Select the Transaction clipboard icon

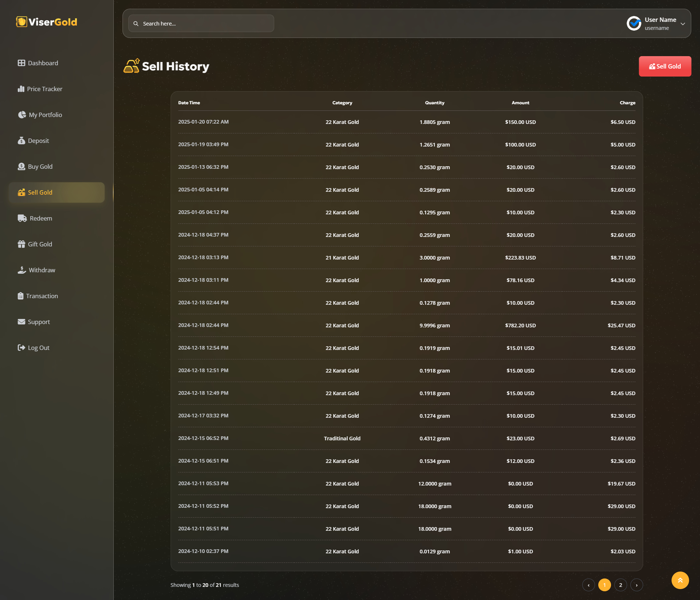22,296
